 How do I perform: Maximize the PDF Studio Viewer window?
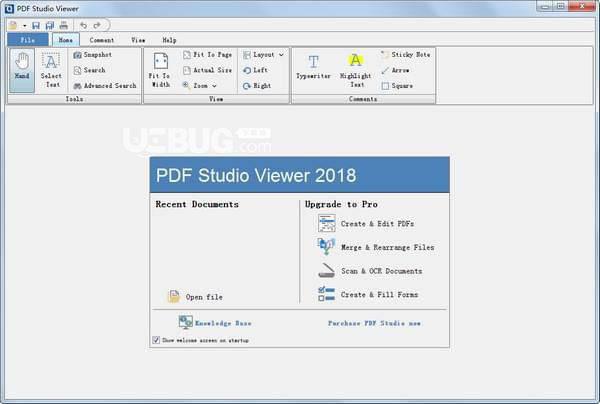(561, 6)
